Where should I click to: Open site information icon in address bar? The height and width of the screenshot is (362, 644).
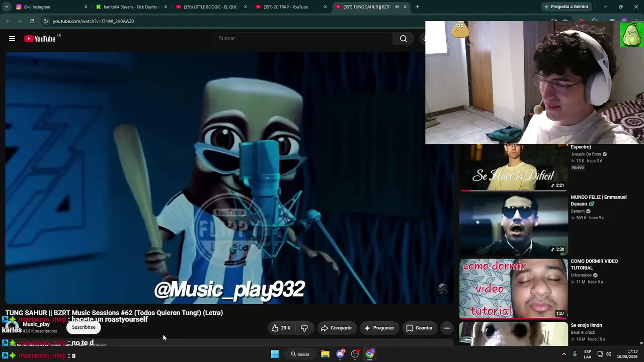coord(46,21)
